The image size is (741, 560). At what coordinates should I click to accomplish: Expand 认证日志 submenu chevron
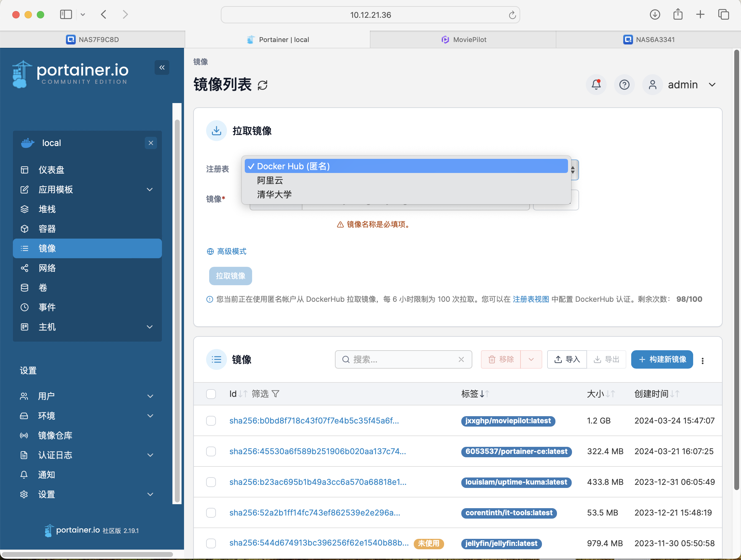[x=150, y=455]
